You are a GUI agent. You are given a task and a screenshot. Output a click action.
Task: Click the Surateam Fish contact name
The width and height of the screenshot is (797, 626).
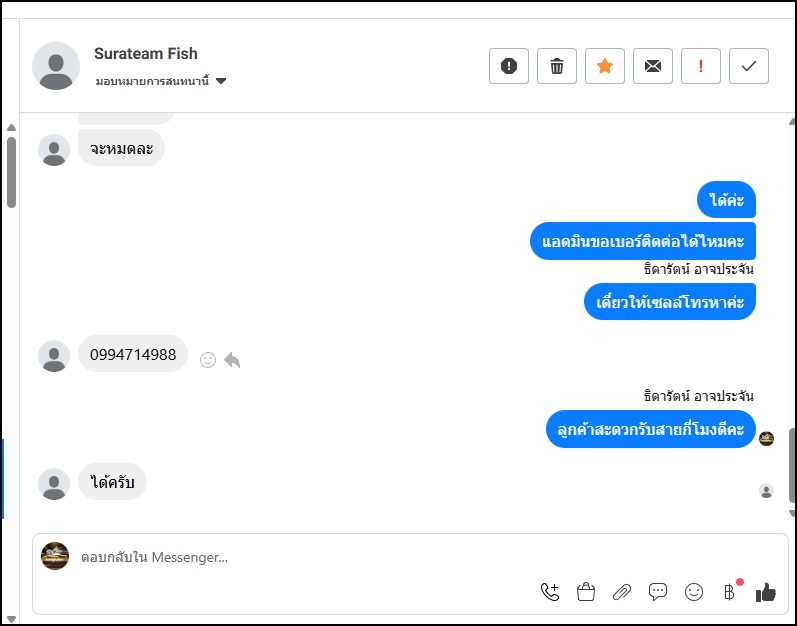pyautogui.click(x=146, y=54)
